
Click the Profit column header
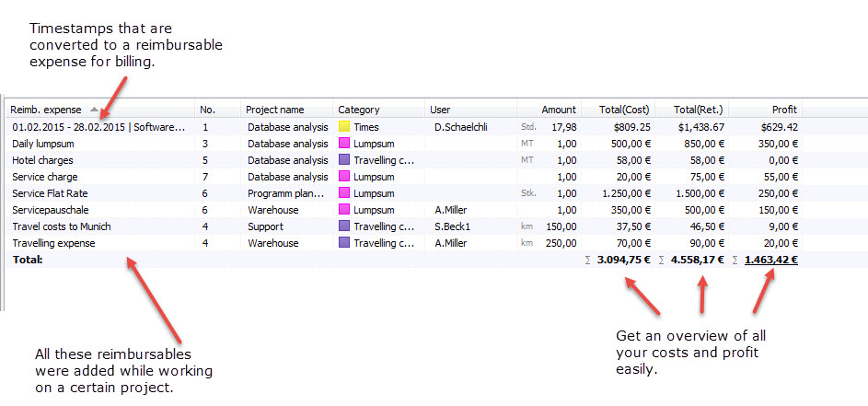click(x=783, y=110)
